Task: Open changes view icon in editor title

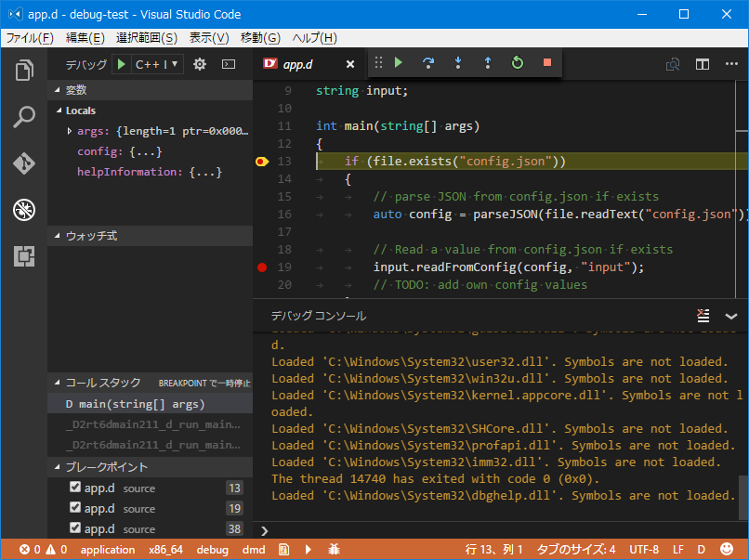Action: point(673,64)
